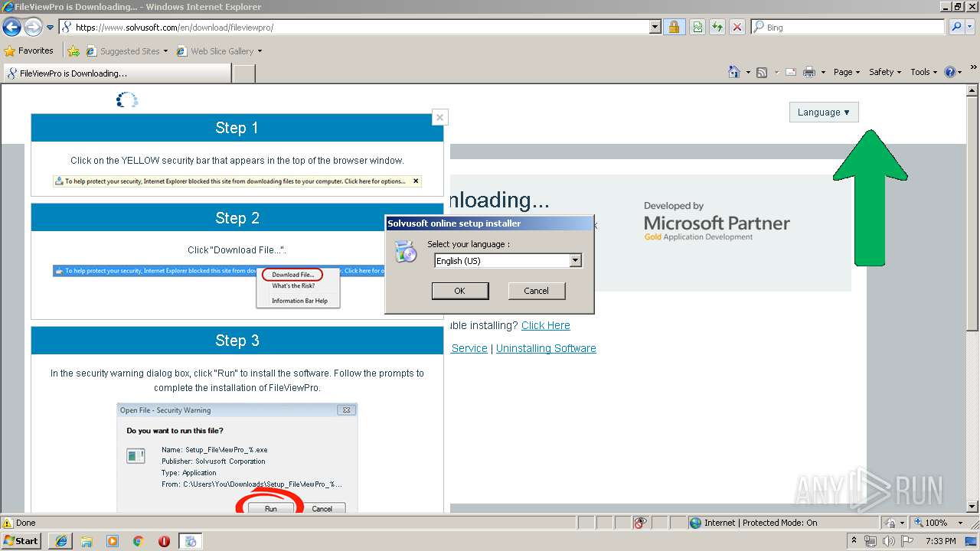Open the Tools menu
This screenshot has height=551, width=980.
(924, 72)
